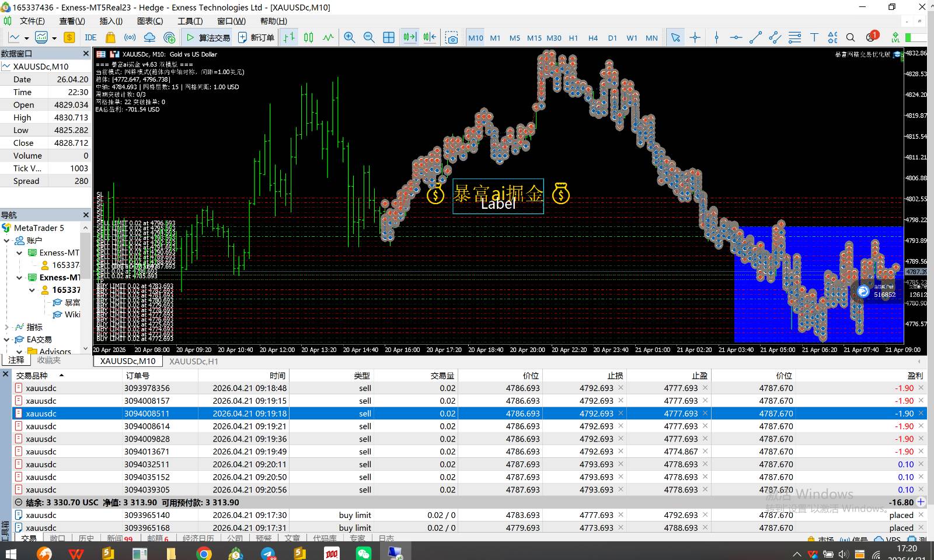
Task: Open the chart type dropdown arrow
Action: click(26, 38)
